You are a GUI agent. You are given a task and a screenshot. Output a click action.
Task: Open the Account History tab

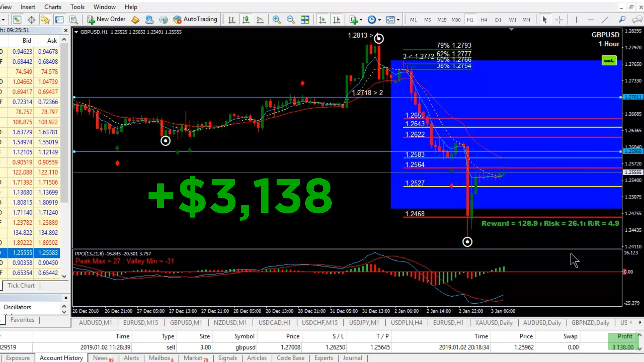61,358
